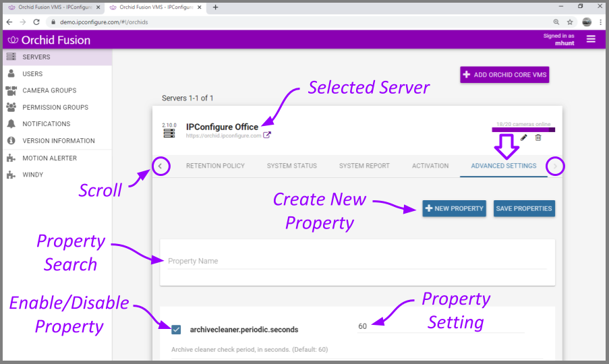
Task: Click the Windy puzzle icon
Action: (11, 175)
